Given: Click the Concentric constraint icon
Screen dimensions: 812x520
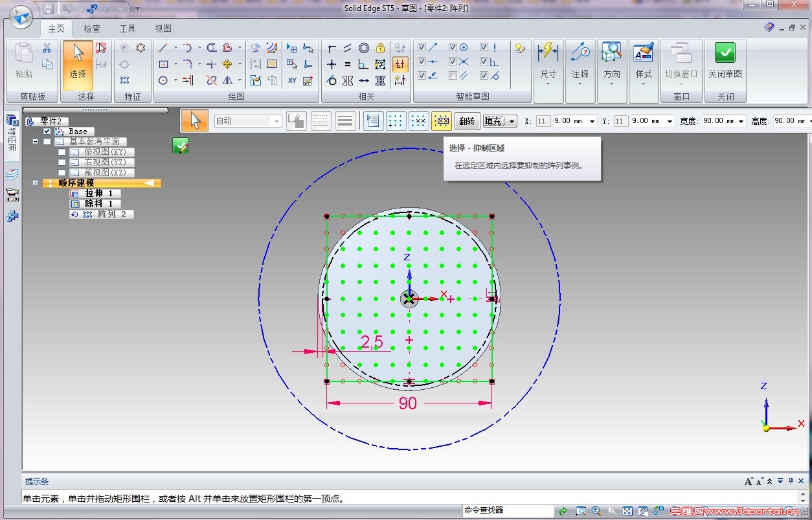Looking at the screenshot, I should tap(364, 48).
